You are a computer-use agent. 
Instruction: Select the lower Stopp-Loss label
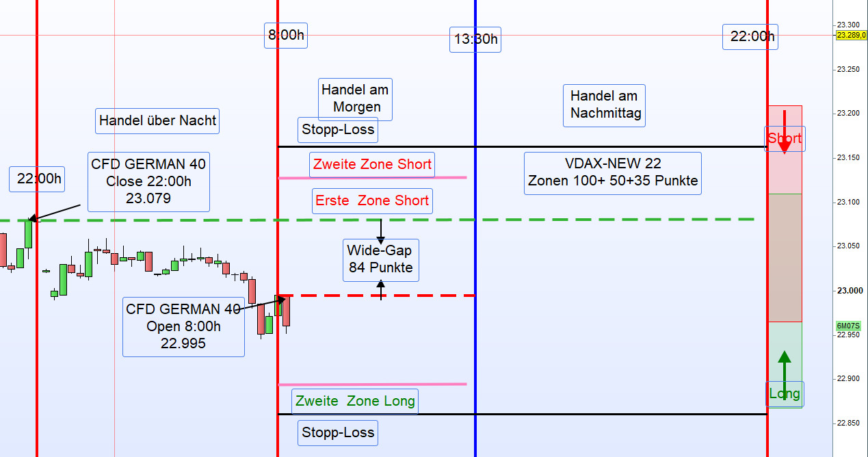point(338,433)
